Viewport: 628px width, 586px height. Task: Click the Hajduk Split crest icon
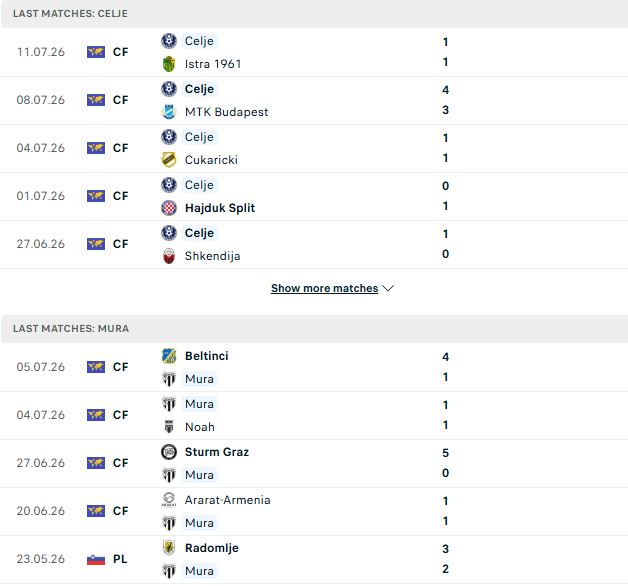pyautogui.click(x=169, y=208)
